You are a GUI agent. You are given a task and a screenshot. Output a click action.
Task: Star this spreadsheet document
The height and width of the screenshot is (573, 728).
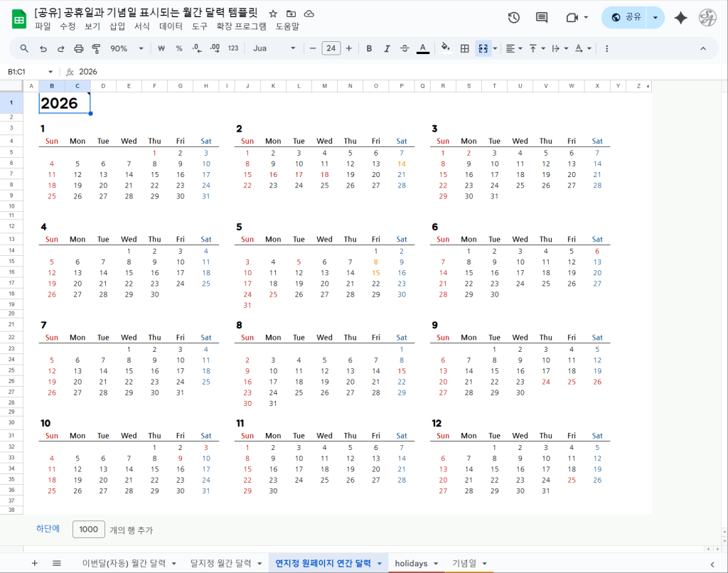pyautogui.click(x=273, y=14)
